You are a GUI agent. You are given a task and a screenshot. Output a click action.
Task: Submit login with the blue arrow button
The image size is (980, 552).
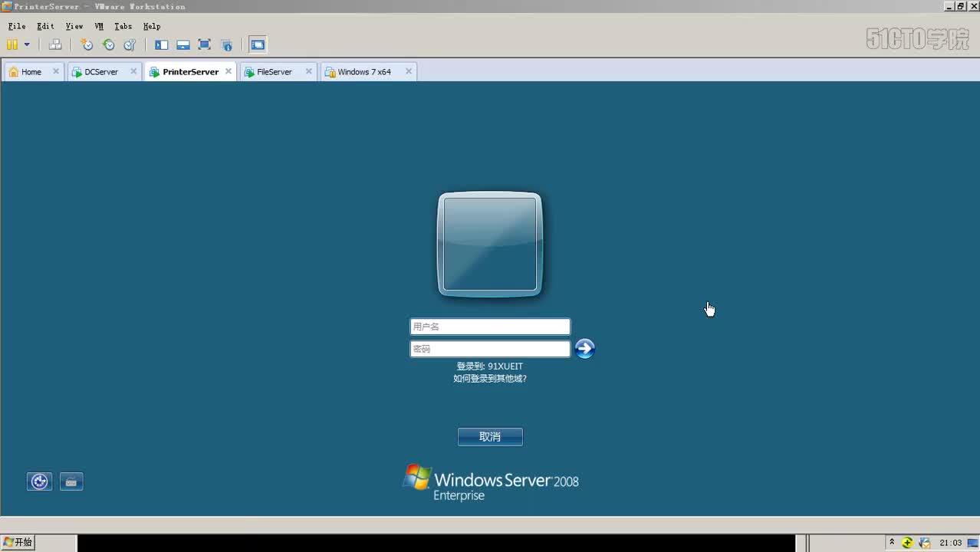point(585,349)
